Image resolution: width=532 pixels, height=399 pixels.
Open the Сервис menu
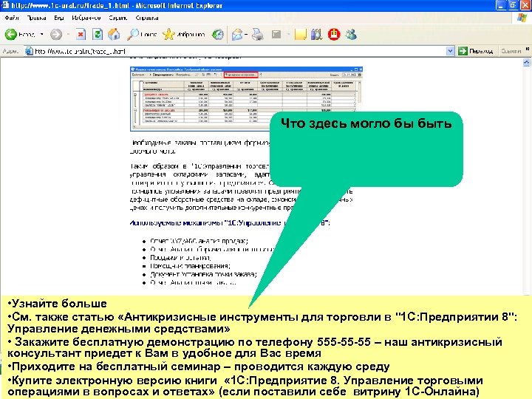pos(117,18)
